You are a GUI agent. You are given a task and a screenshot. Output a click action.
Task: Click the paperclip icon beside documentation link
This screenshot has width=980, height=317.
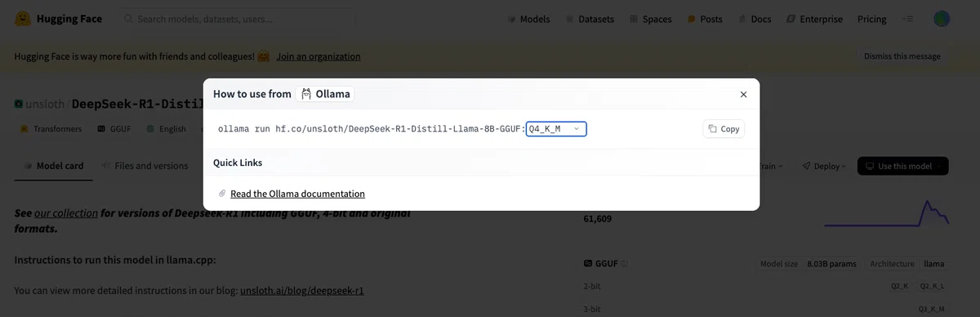coord(222,194)
